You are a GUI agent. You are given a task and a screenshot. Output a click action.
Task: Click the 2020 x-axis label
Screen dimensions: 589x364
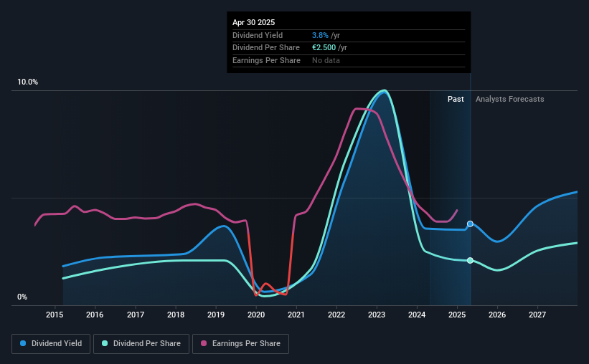point(256,315)
